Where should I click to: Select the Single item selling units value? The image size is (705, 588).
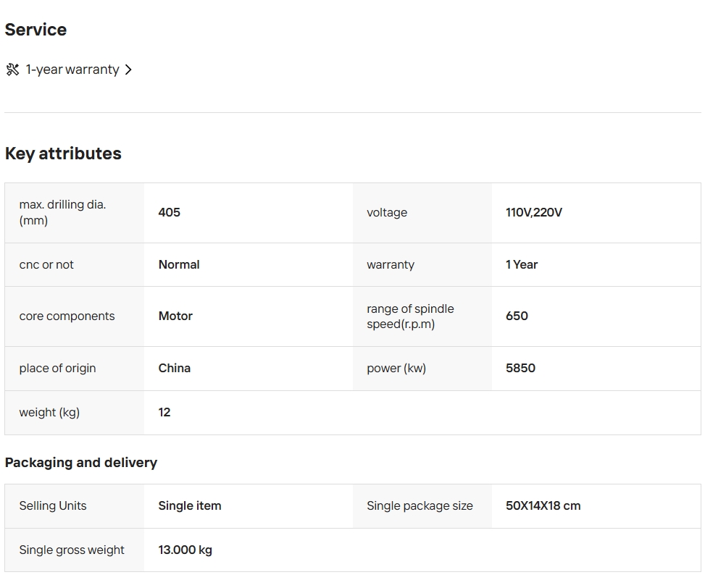[190, 505]
